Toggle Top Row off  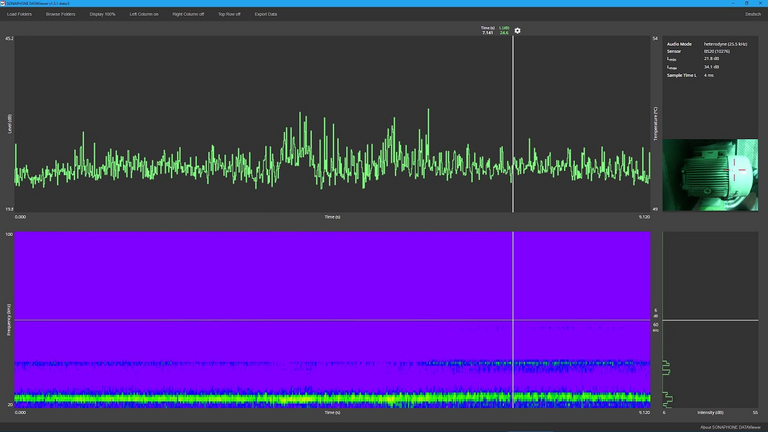coord(229,14)
